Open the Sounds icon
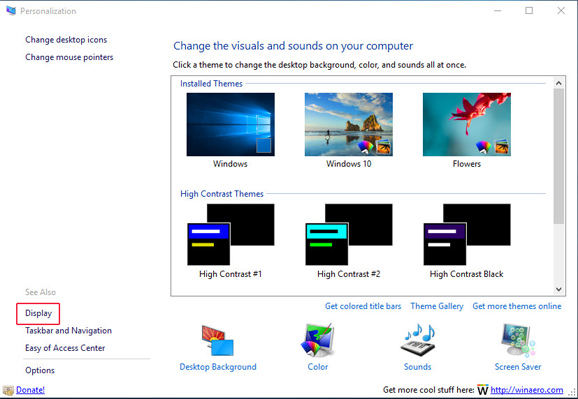Viewport: 578px width, 399px height. [418, 340]
